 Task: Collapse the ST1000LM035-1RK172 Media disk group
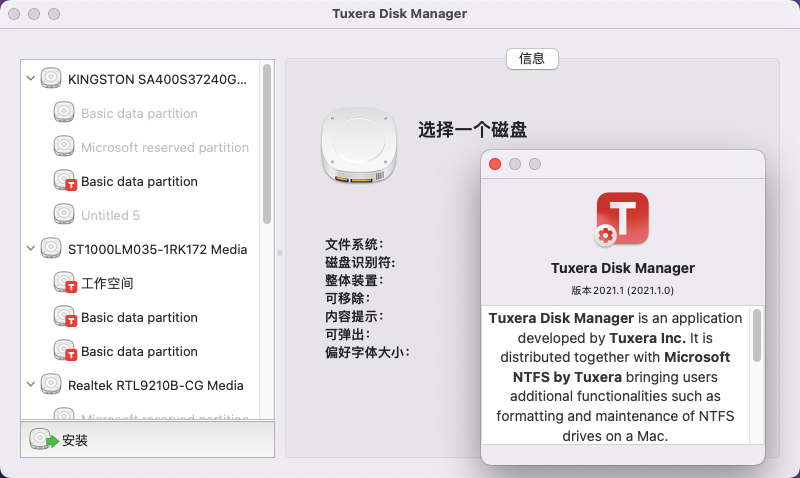pos(31,248)
